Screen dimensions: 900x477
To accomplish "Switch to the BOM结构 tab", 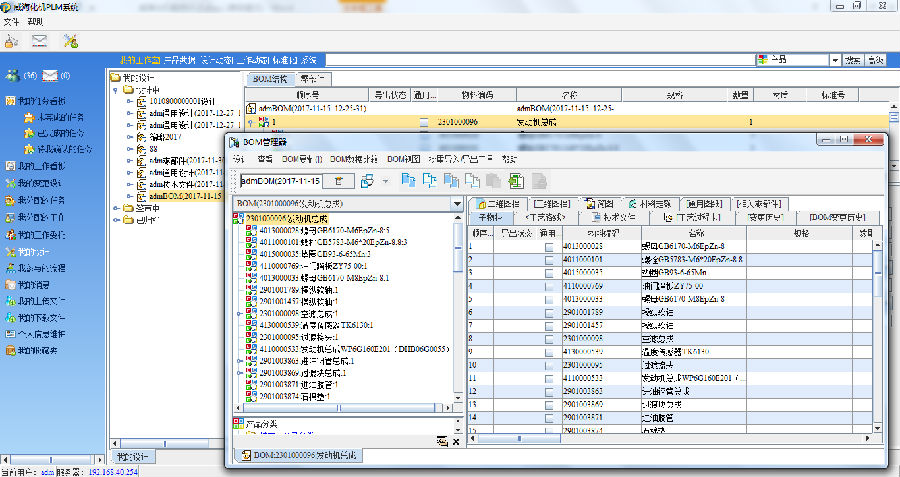I will click(268, 78).
